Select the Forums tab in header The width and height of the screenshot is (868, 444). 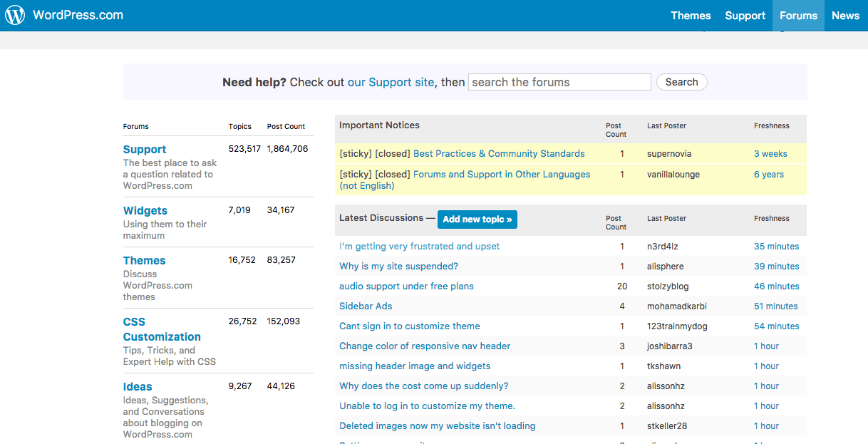[x=798, y=16]
